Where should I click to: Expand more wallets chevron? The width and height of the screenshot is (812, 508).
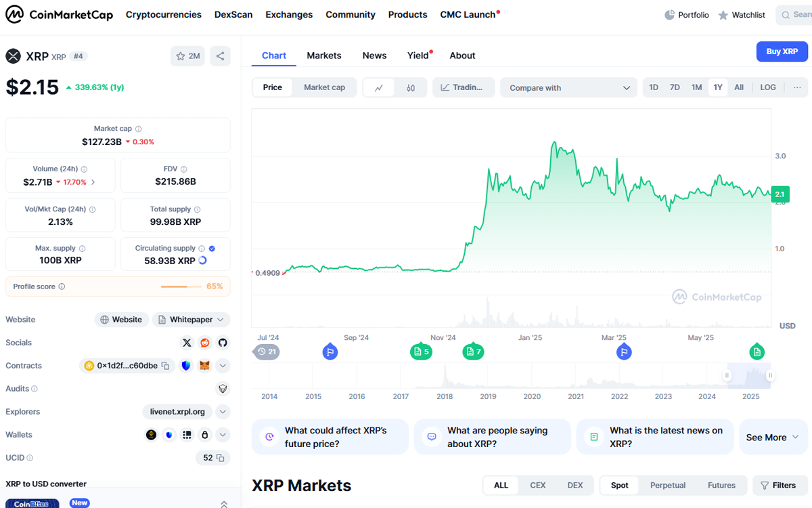[223, 435]
